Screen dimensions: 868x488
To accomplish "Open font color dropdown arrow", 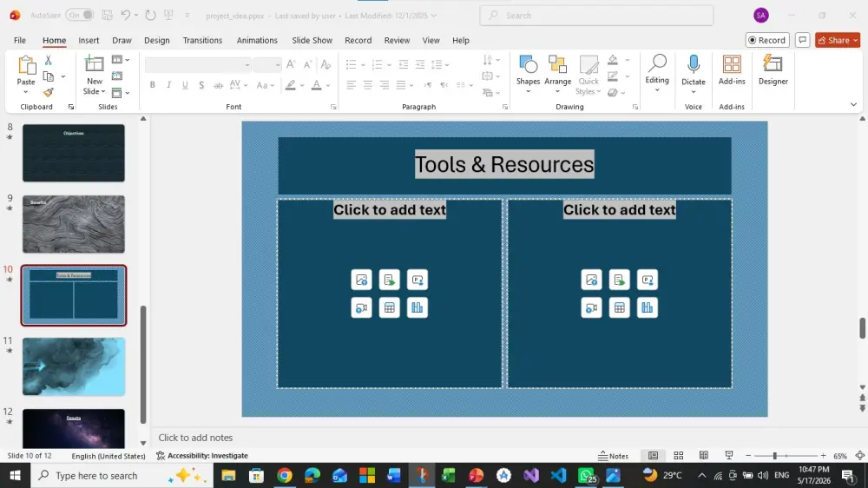I will 328,85.
